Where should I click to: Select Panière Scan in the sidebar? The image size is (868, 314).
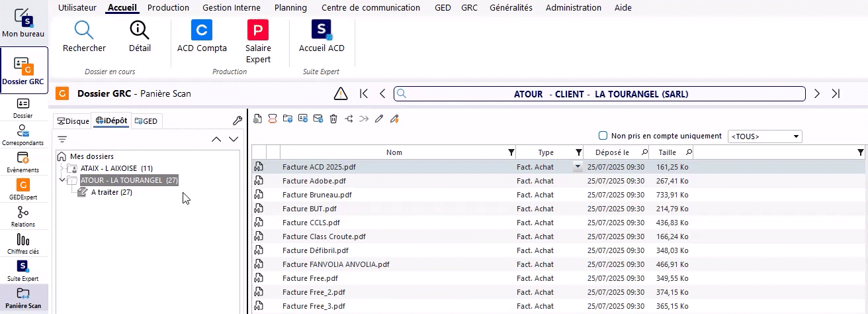(23, 298)
